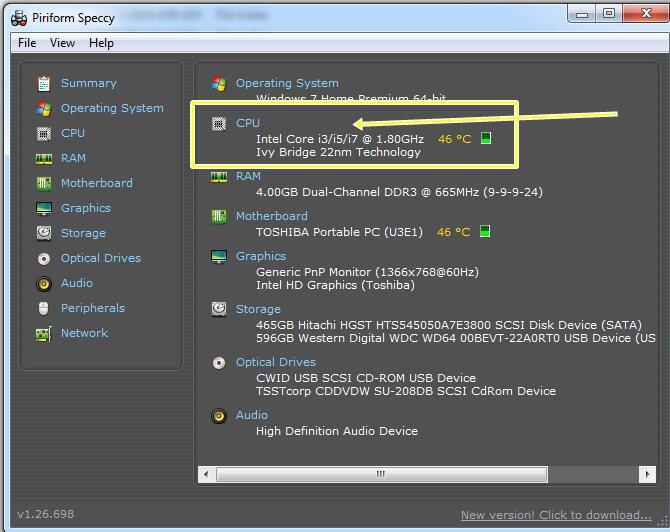The height and width of the screenshot is (532, 670).
Task: Select Network in the sidebar
Action: (84, 333)
